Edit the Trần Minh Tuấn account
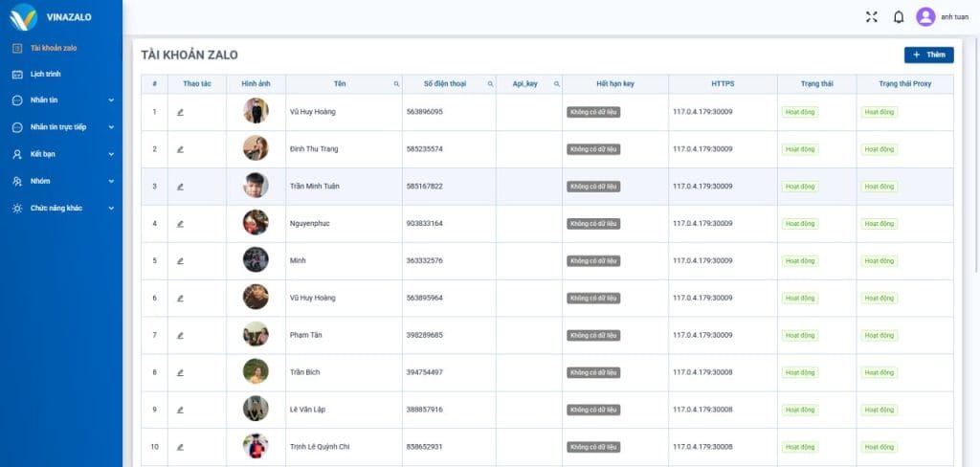Viewport: 980px width, 467px height. 180,187
